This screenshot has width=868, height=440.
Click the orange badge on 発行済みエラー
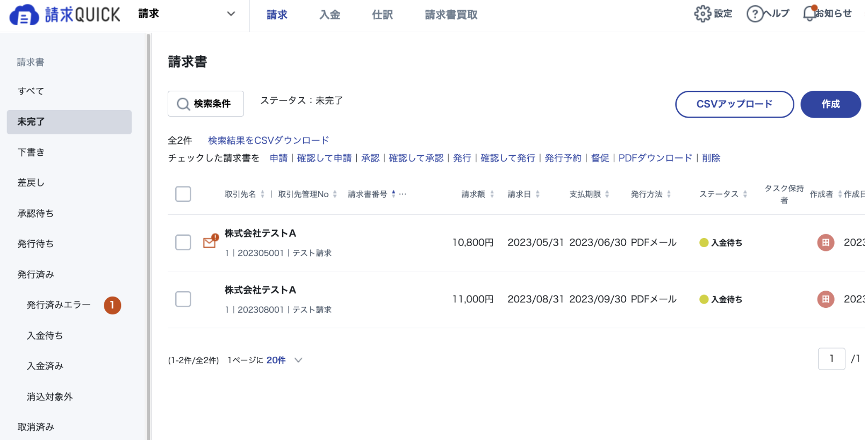coord(112,305)
